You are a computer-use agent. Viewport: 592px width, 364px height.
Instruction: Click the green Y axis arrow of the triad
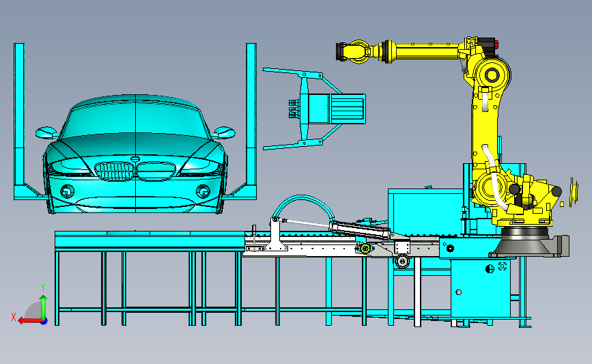tap(44, 307)
